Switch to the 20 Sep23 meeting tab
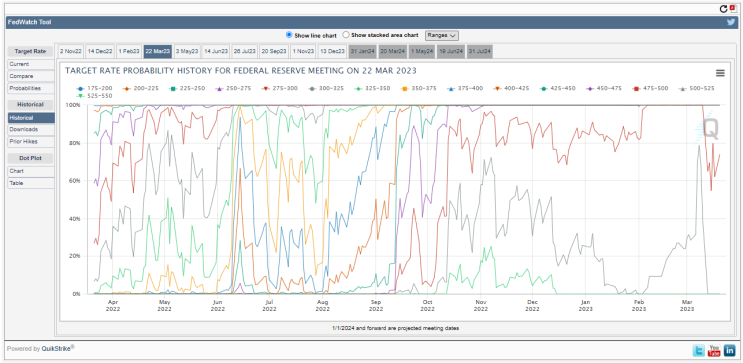This screenshot has width=743, height=363. (274, 51)
